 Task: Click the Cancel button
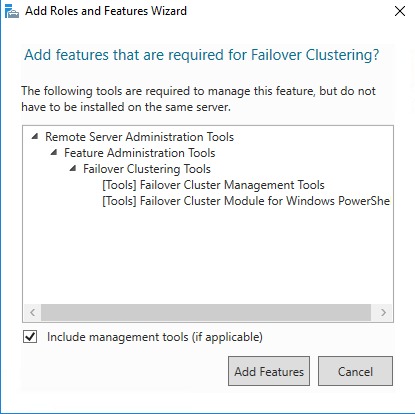[x=355, y=371]
